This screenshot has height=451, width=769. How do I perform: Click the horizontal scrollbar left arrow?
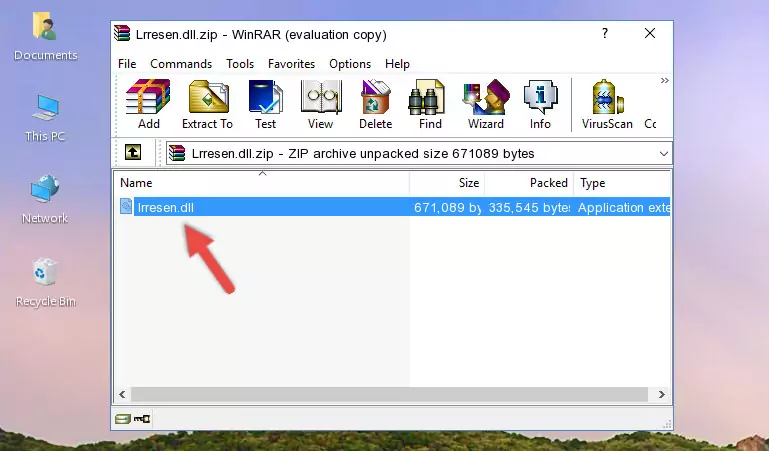click(x=122, y=394)
